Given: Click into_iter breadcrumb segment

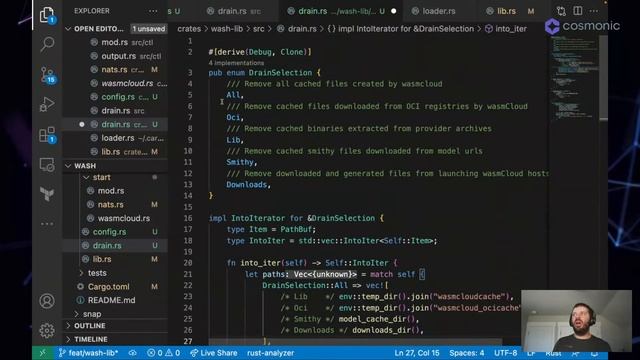Looking at the screenshot, I should (x=506, y=29).
